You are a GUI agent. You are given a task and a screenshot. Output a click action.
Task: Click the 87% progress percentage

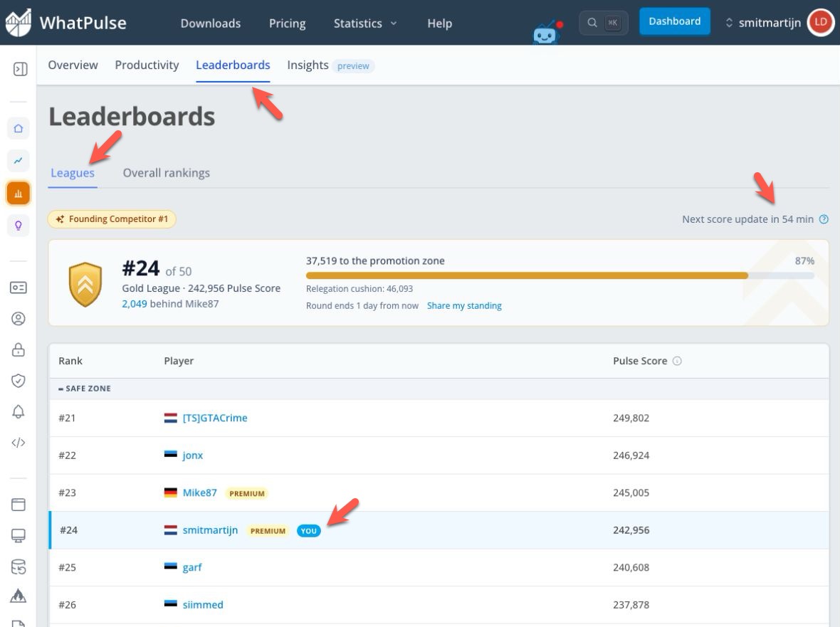[804, 260]
